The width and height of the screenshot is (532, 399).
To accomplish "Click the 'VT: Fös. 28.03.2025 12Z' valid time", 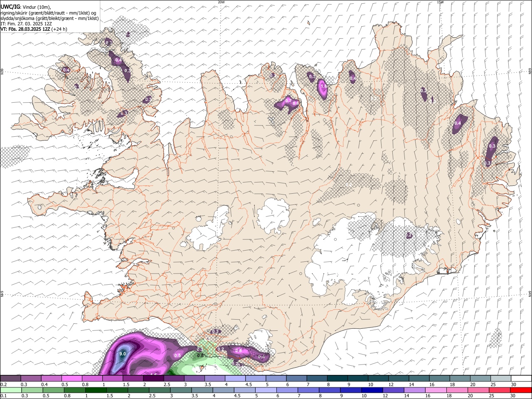I will click(25, 29).
